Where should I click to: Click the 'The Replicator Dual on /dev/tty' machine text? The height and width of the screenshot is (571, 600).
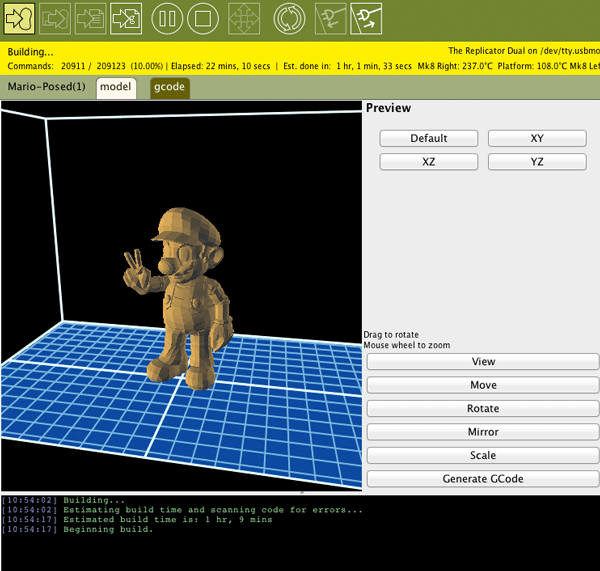point(524,51)
